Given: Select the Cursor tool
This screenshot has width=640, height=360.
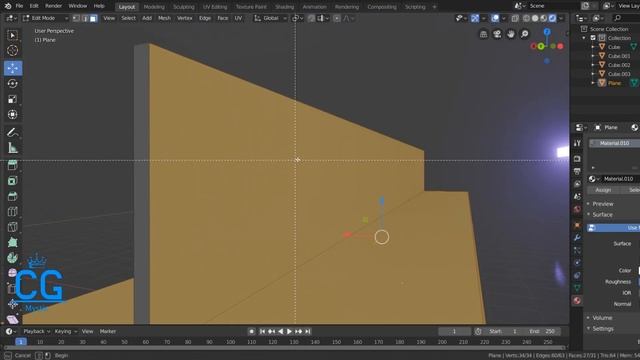Looking at the screenshot, I should [x=13, y=51].
